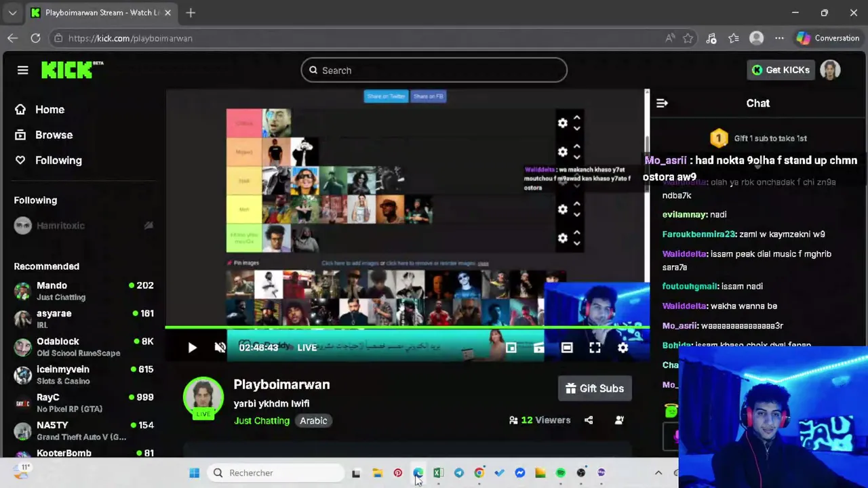Image resolution: width=868 pixels, height=488 pixels.
Task: Share the stream via share icon
Action: click(589, 420)
